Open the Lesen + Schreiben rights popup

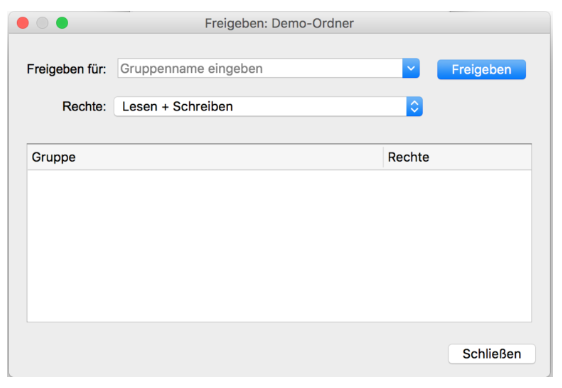268,106
